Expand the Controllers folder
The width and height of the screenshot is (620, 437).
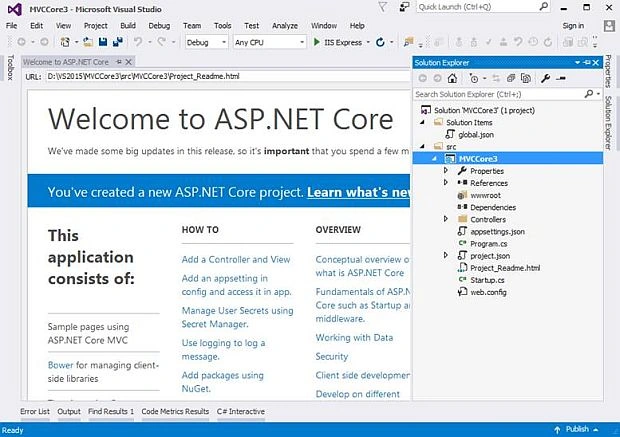tap(446, 219)
